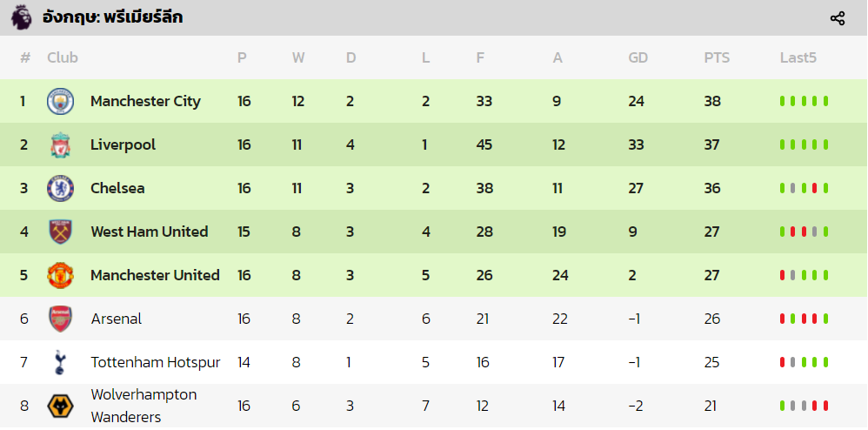Click the Wolverhampton Wanderers wolf crest
This screenshot has width=868, height=430.
pos(60,406)
